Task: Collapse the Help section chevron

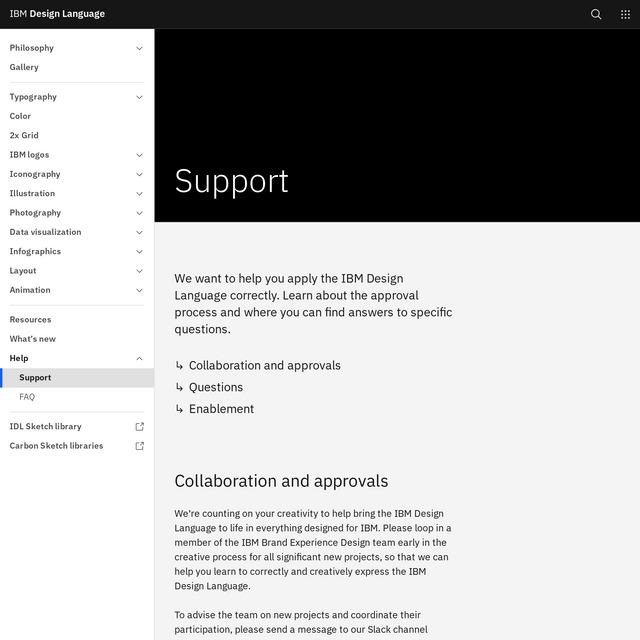Action: [x=139, y=358]
